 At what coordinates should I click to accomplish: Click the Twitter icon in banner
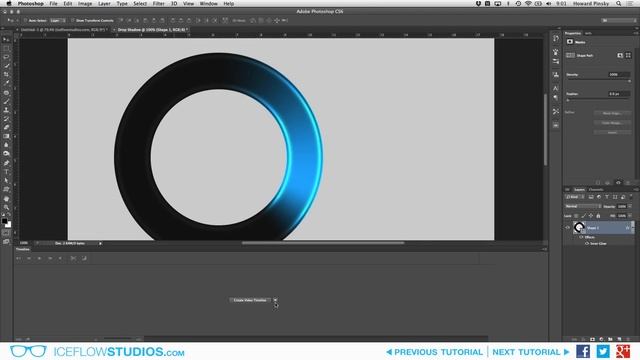(603, 351)
